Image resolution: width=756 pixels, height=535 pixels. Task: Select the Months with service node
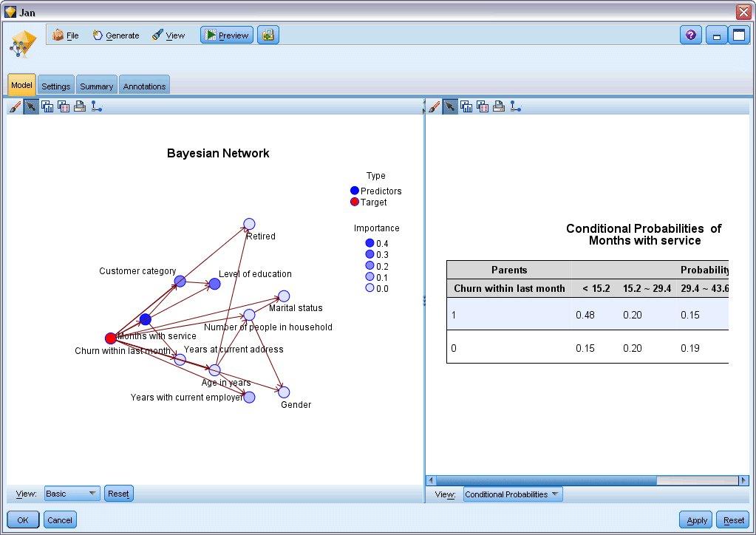(145, 319)
